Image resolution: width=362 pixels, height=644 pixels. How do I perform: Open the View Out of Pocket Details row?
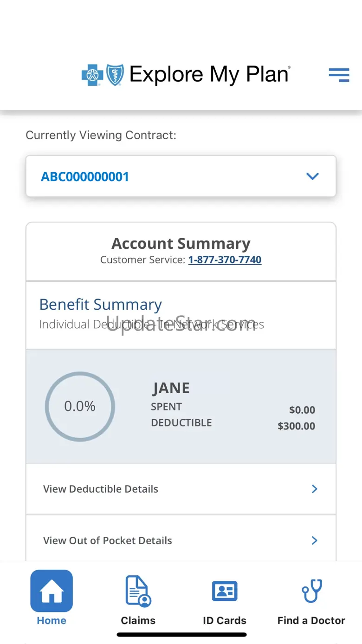[181, 540]
